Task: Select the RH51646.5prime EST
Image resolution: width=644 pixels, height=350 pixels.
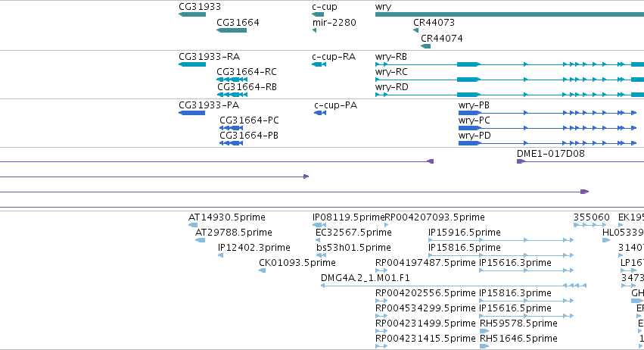Action: tap(484, 346)
